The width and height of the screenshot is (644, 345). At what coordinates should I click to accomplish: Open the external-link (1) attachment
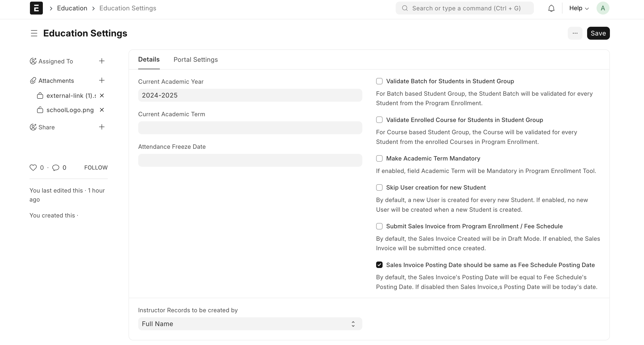click(71, 96)
